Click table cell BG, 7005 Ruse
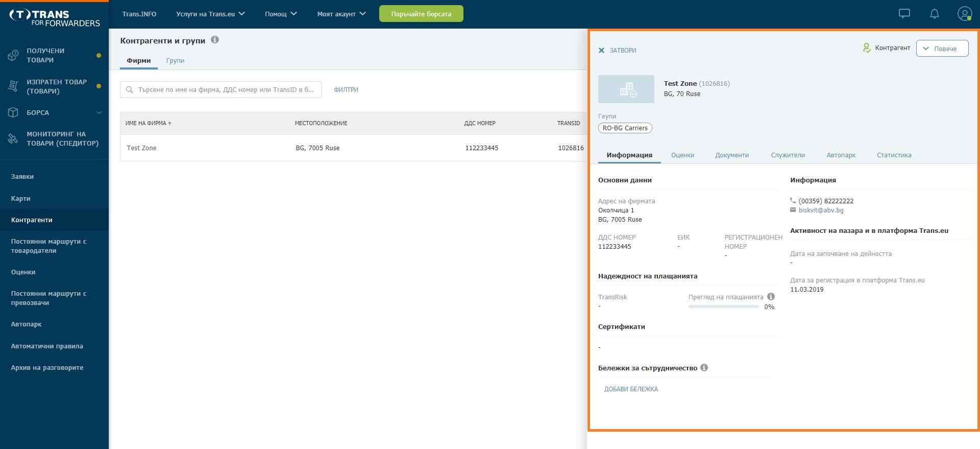This screenshot has width=980, height=449. [x=317, y=148]
